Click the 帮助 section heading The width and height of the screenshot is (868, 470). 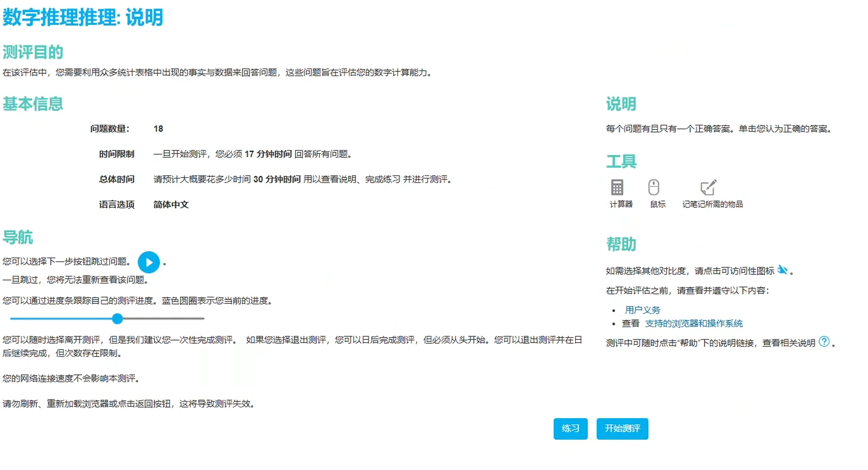pyautogui.click(x=621, y=244)
